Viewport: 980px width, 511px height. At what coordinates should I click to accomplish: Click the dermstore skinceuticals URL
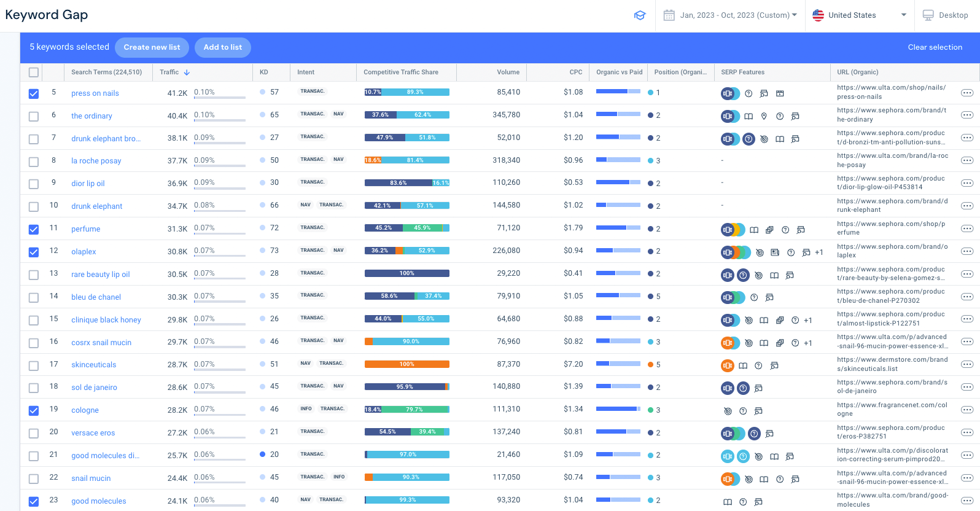click(x=892, y=364)
